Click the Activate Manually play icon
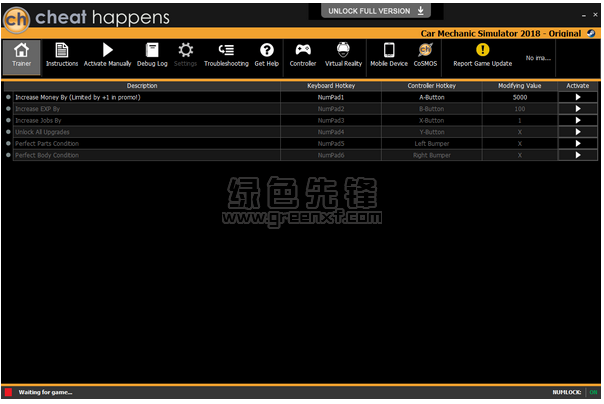604x404 pixels. 107,50
